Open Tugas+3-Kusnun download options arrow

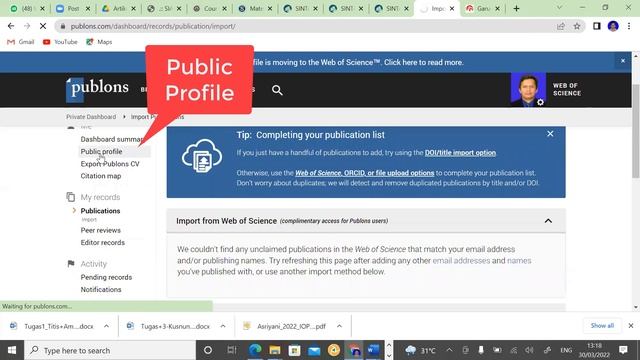[223, 326]
